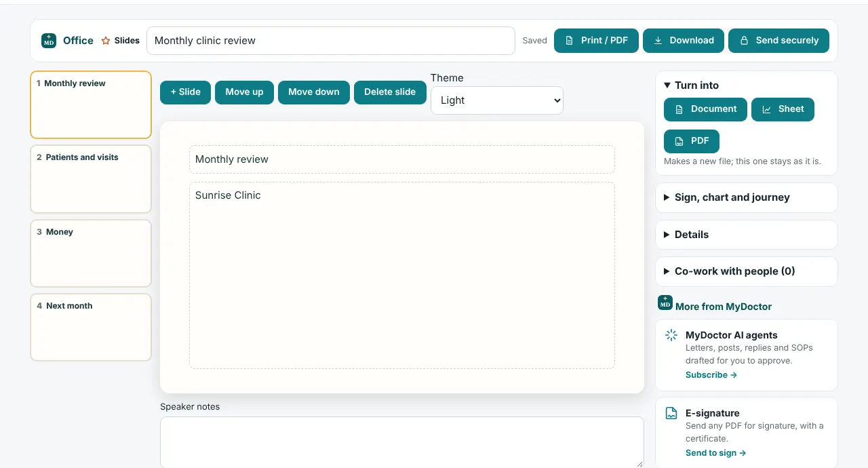Click the E-signature document icon
The height and width of the screenshot is (468, 868).
671,413
